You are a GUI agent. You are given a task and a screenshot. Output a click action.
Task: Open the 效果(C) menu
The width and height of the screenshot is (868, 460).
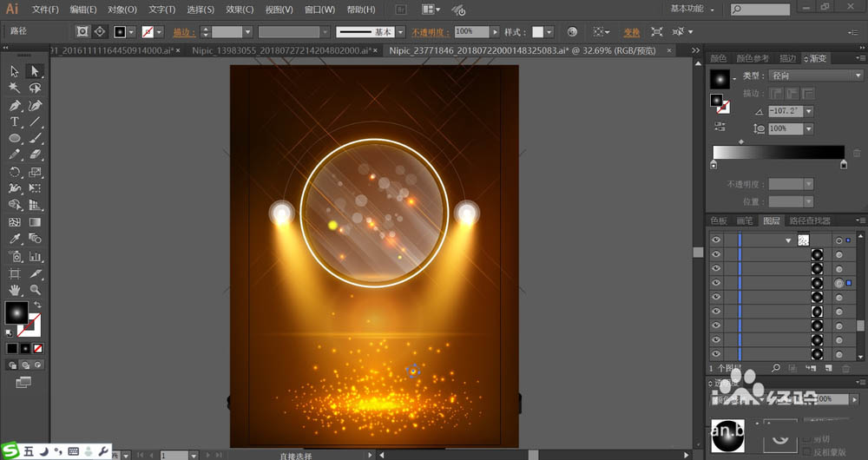coord(240,10)
